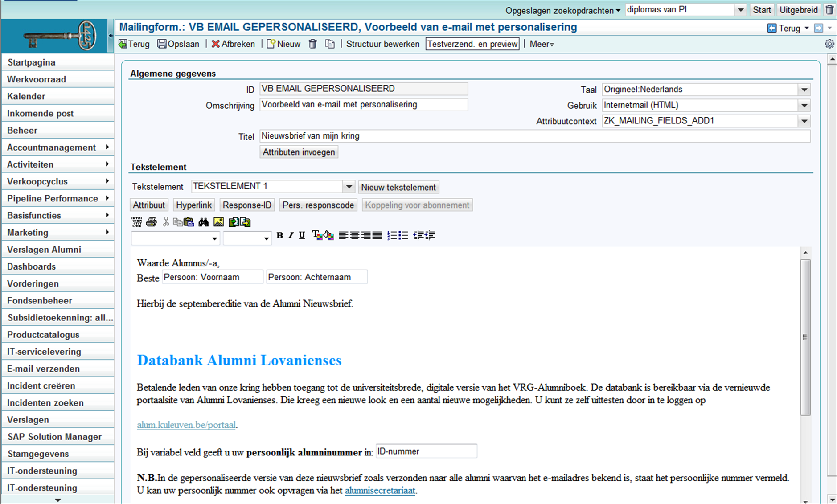Click the Hyperlink button
The width and height of the screenshot is (837, 504).
click(194, 205)
